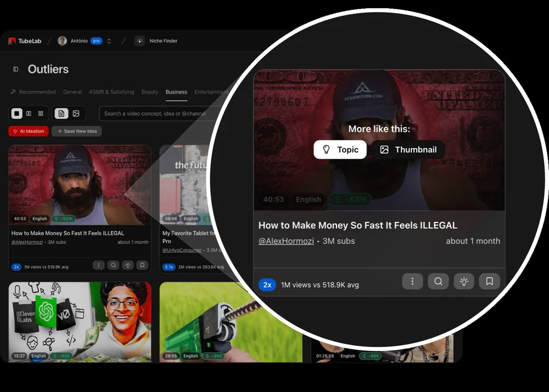Click the Thumbnail button in magnified view
The width and height of the screenshot is (549, 392).
[x=408, y=150]
